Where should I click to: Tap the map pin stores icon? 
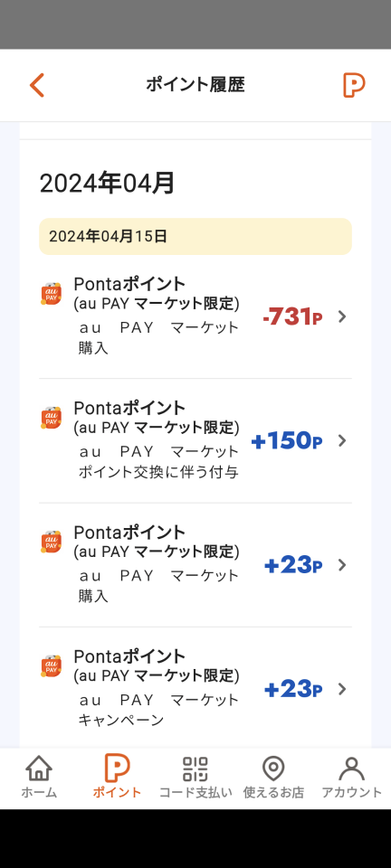(x=273, y=769)
